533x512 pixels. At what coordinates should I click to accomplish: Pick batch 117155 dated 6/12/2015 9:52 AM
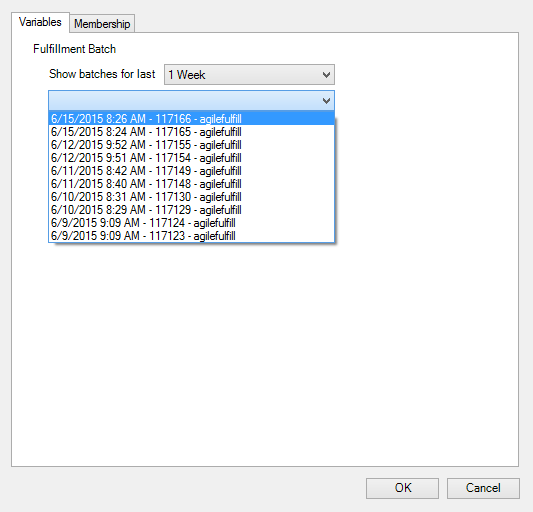pos(191,144)
